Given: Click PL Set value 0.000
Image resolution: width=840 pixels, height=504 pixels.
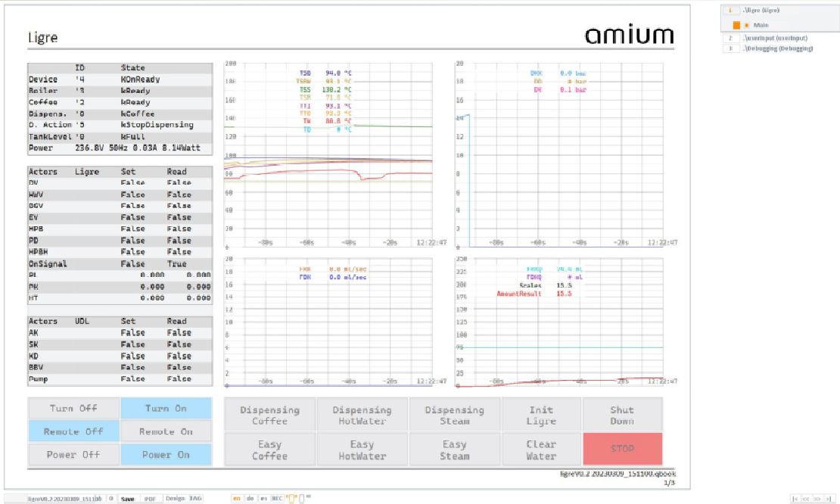Looking at the screenshot, I should (152, 275).
